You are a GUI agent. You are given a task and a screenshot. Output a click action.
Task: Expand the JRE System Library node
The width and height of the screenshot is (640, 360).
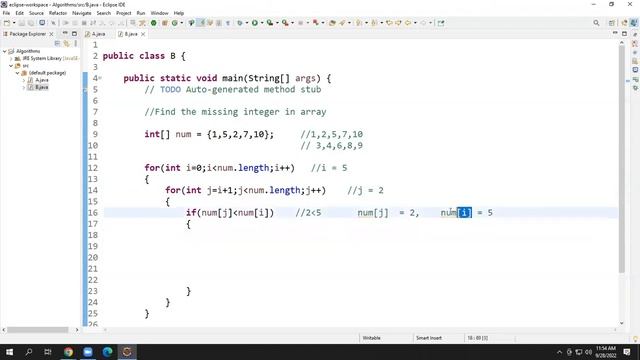[11, 58]
